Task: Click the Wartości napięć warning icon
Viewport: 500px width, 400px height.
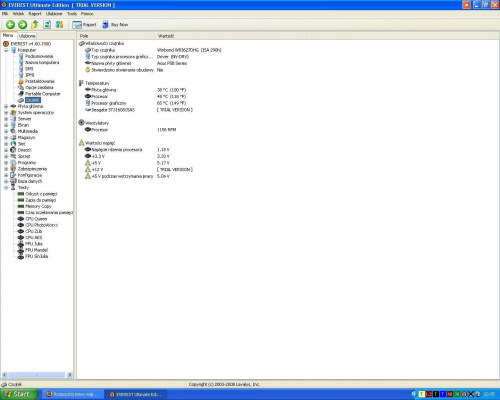Action: point(81,143)
